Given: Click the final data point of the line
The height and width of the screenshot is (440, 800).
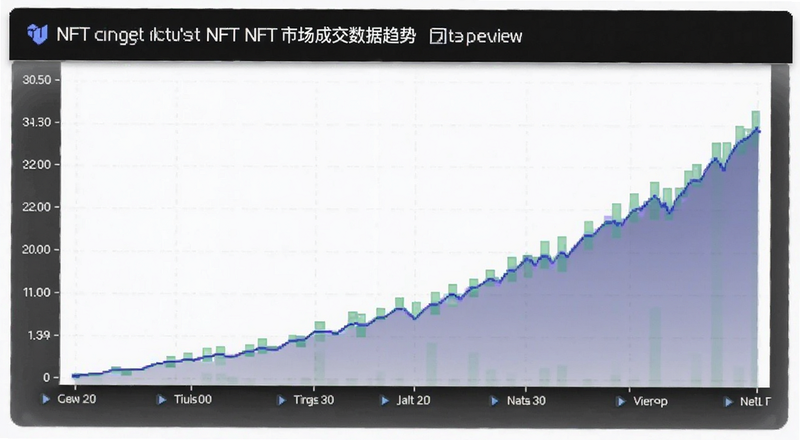Looking at the screenshot, I should (x=759, y=132).
